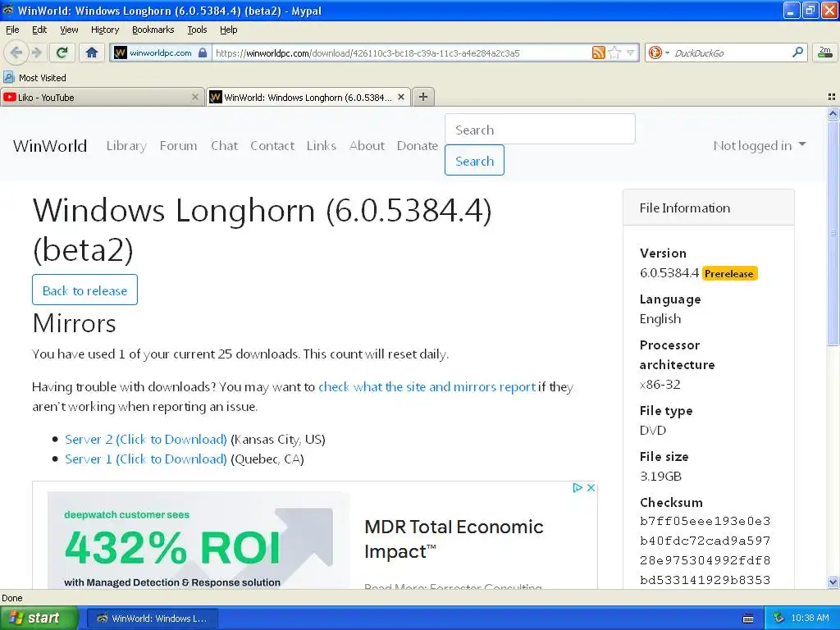Click the Back to release button
840x630 pixels.
84,290
